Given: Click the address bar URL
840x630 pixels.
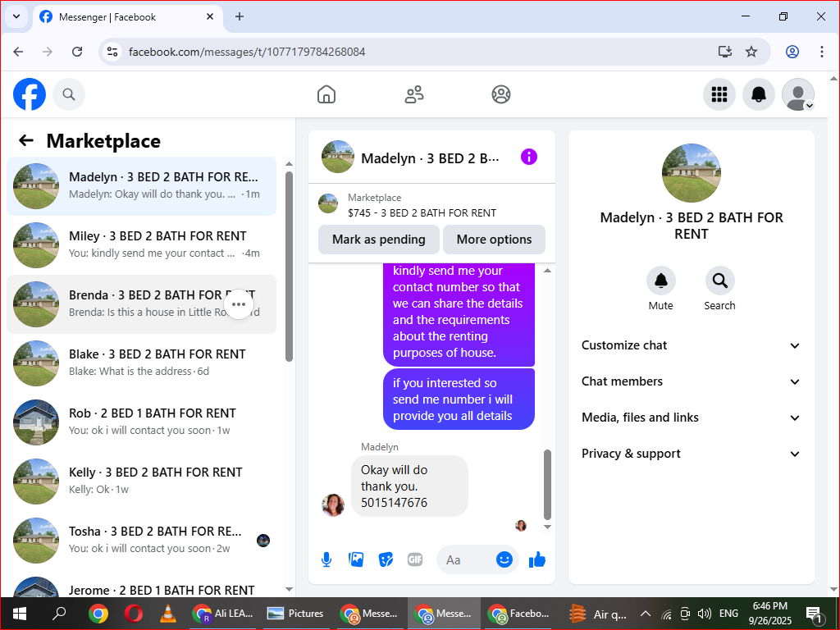Looking at the screenshot, I should coord(247,52).
